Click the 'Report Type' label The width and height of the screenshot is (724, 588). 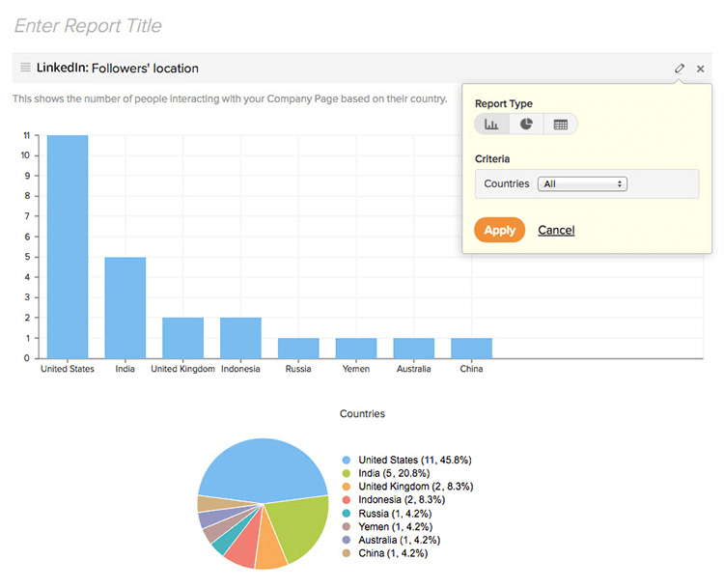pos(504,104)
